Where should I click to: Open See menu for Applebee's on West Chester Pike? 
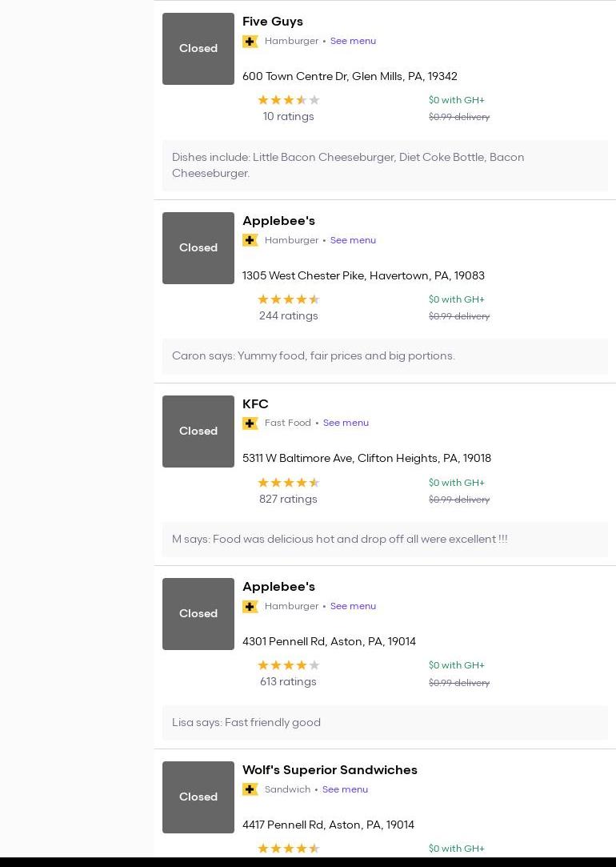click(x=353, y=240)
